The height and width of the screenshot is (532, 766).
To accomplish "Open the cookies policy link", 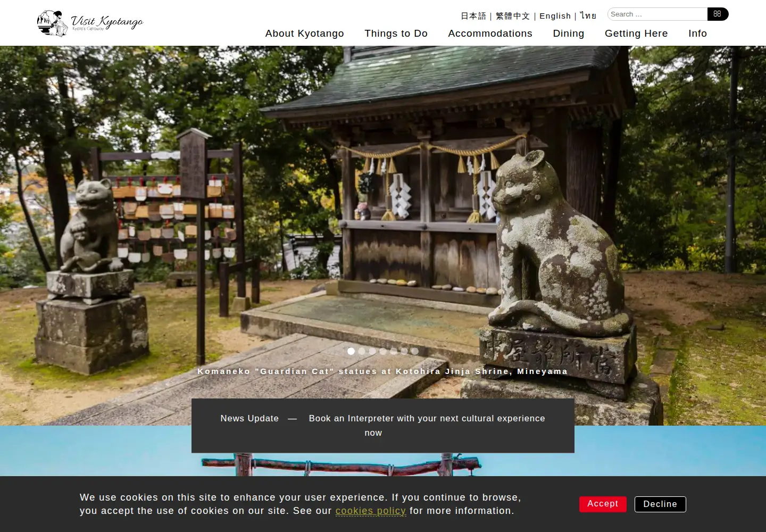I will click(370, 511).
